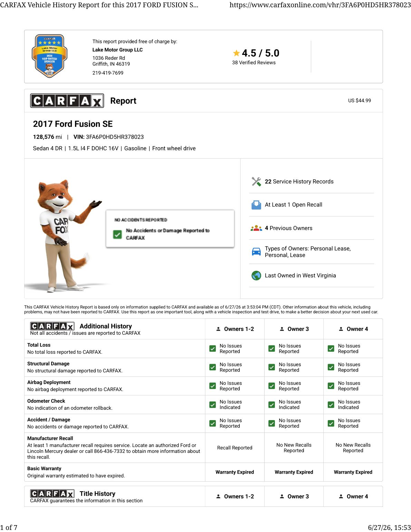
Task: Click the previous owners people icon
Action: (256, 228)
